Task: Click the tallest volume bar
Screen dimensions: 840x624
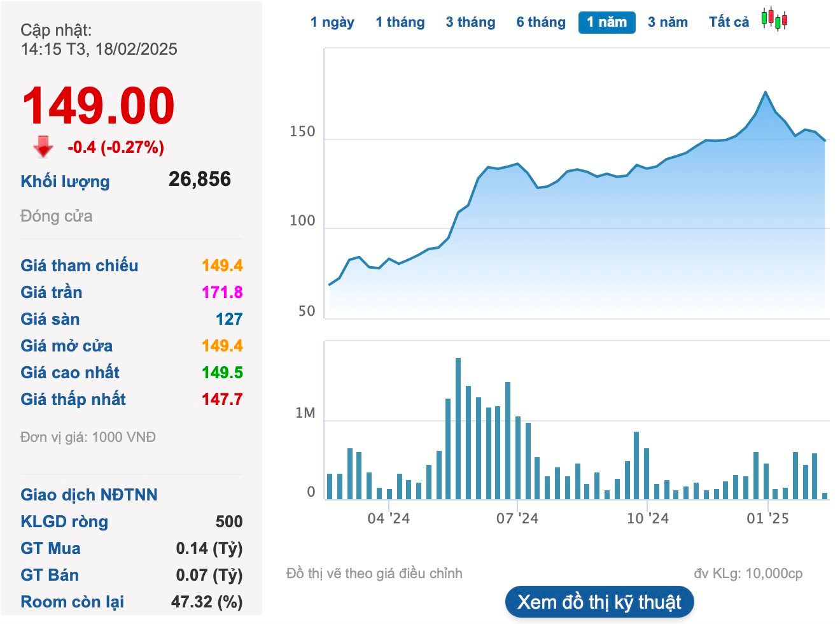Action: click(x=458, y=429)
